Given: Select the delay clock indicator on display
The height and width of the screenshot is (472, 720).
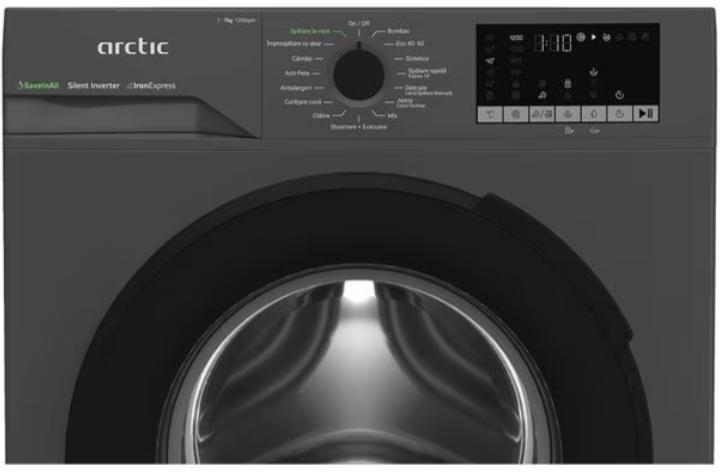Looking at the screenshot, I should 619,95.
